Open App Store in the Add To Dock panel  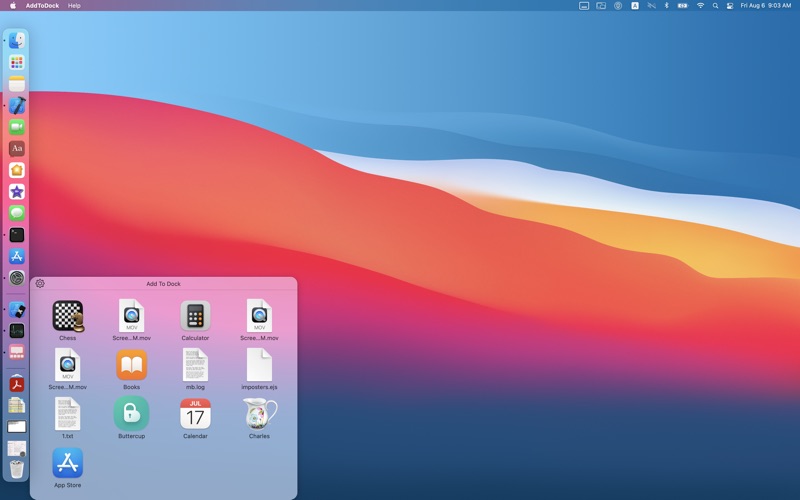(68, 463)
